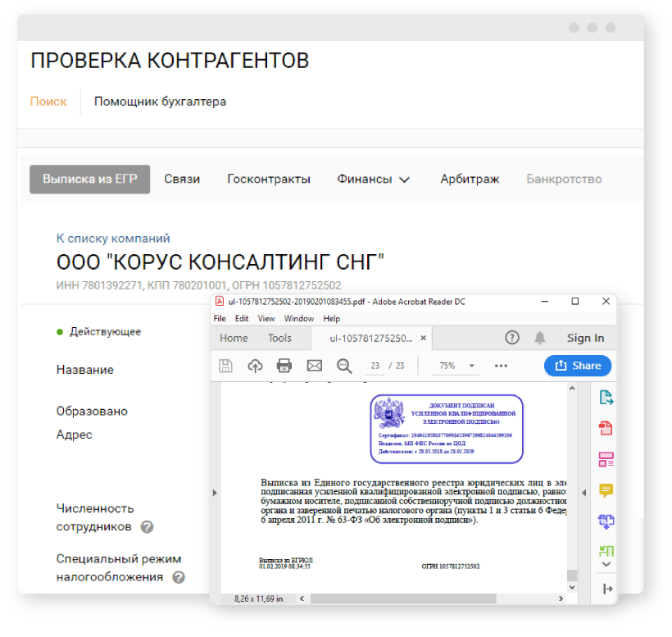Open the Выписка из ЕГР tab
Viewport: 672px width, 637px height.
89,180
